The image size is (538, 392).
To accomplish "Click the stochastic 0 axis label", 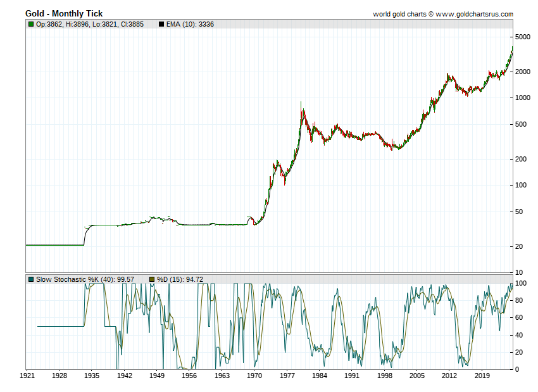I will tap(517, 369).
